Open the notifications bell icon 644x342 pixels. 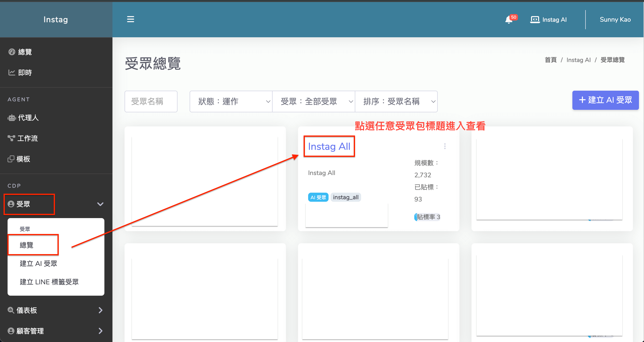(x=509, y=20)
